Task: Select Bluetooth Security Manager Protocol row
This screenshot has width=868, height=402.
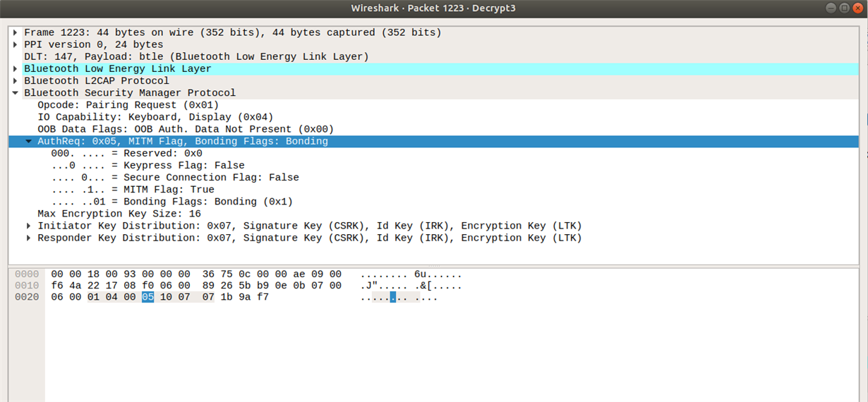Action: [x=434, y=92]
